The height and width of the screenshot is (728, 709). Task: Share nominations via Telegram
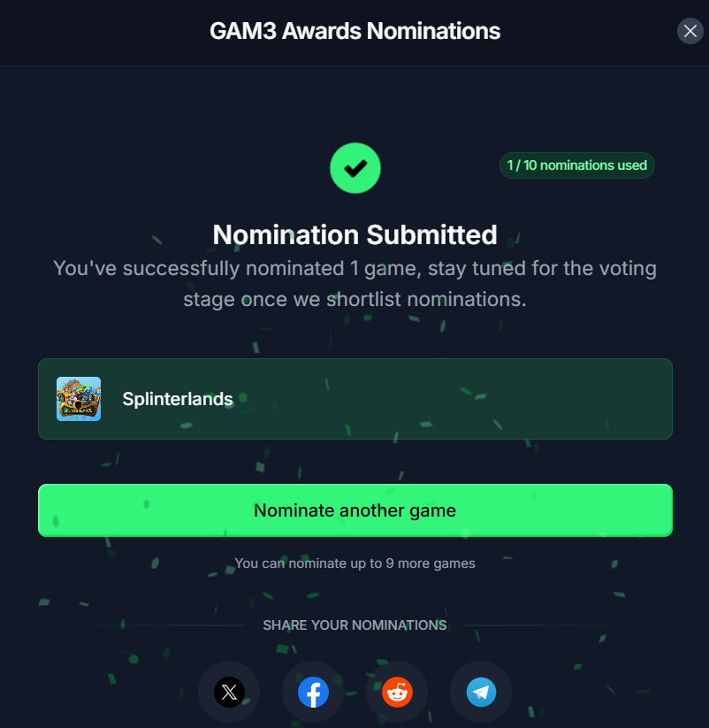tap(481, 692)
